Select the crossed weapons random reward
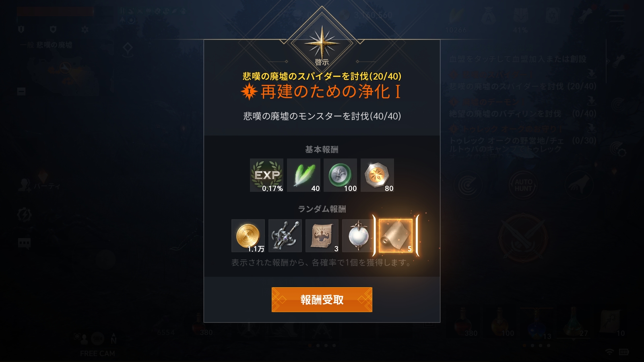 [x=285, y=236]
